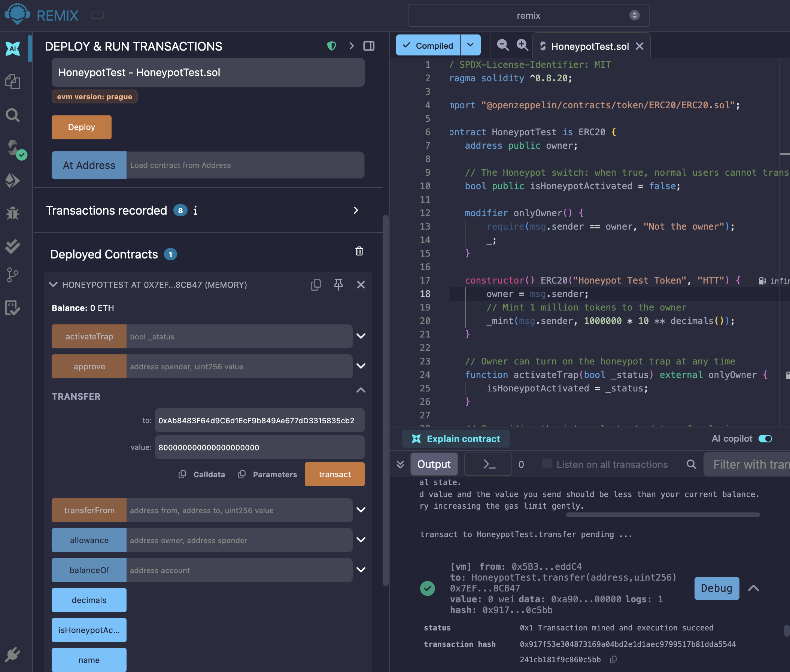
Task: Clear deployed contracts with the trash icon
Action: 359,251
